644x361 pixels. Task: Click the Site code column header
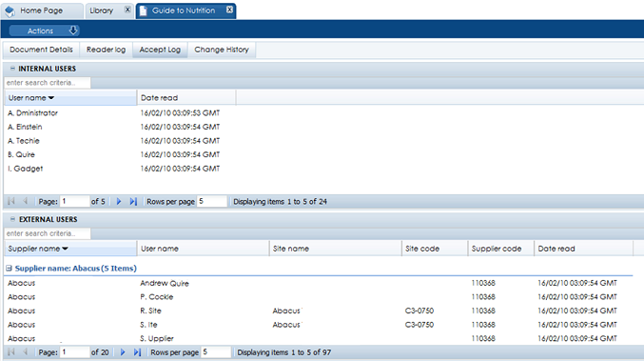(x=435, y=249)
